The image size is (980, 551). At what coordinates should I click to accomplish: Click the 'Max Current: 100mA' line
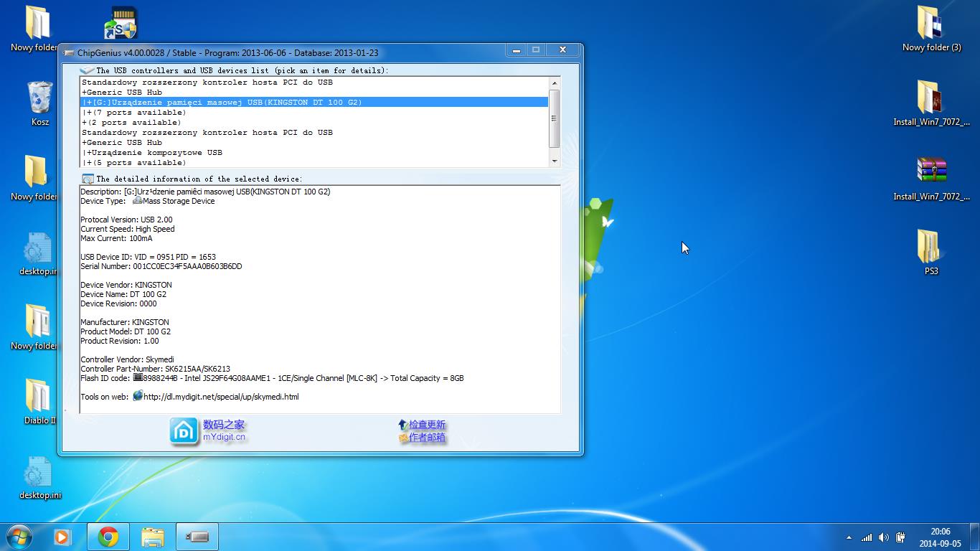[x=116, y=238]
